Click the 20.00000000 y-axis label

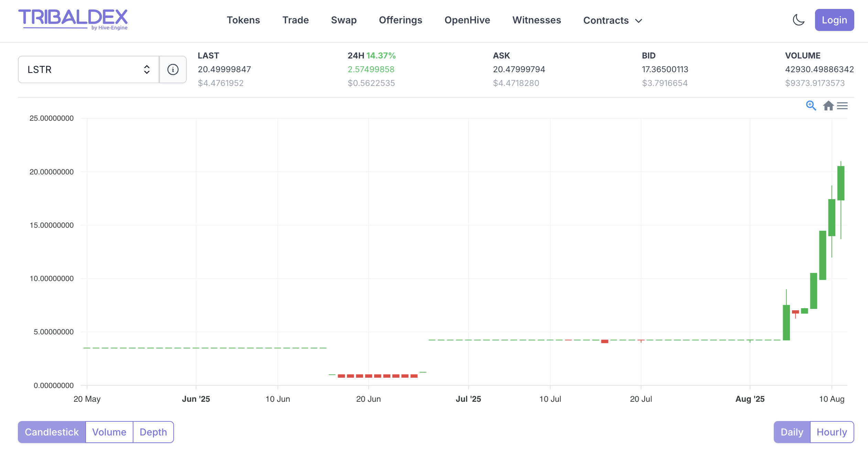(52, 172)
